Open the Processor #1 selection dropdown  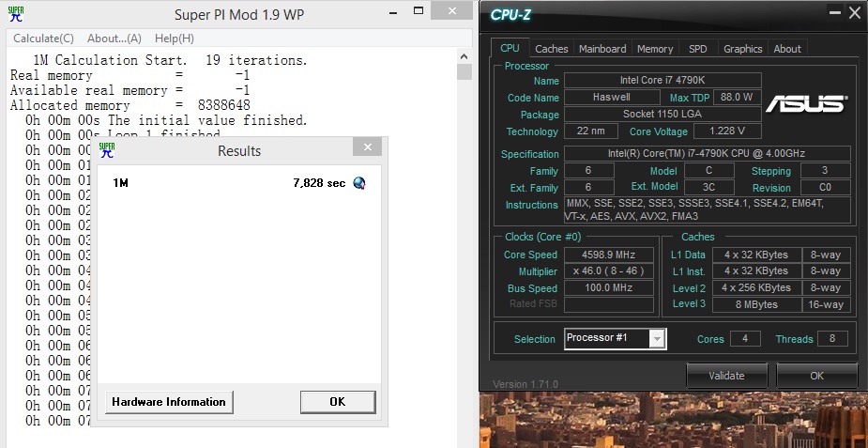(x=657, y=339)
